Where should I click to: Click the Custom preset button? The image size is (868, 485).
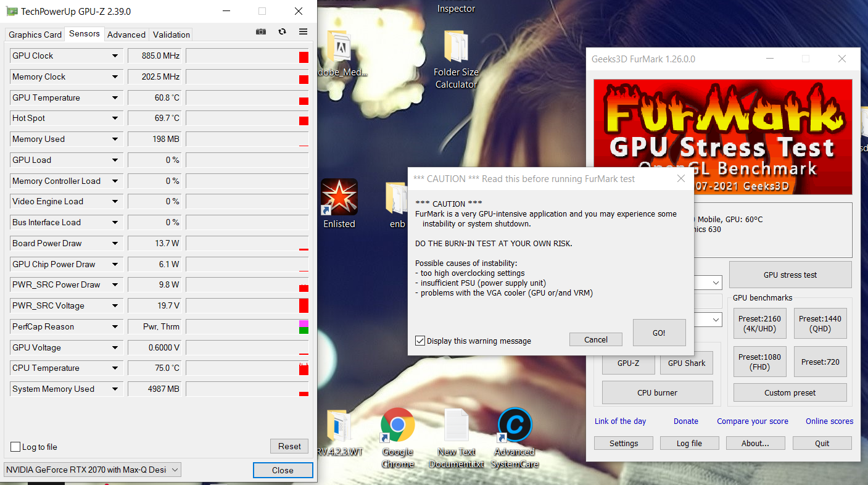[790, 392]
